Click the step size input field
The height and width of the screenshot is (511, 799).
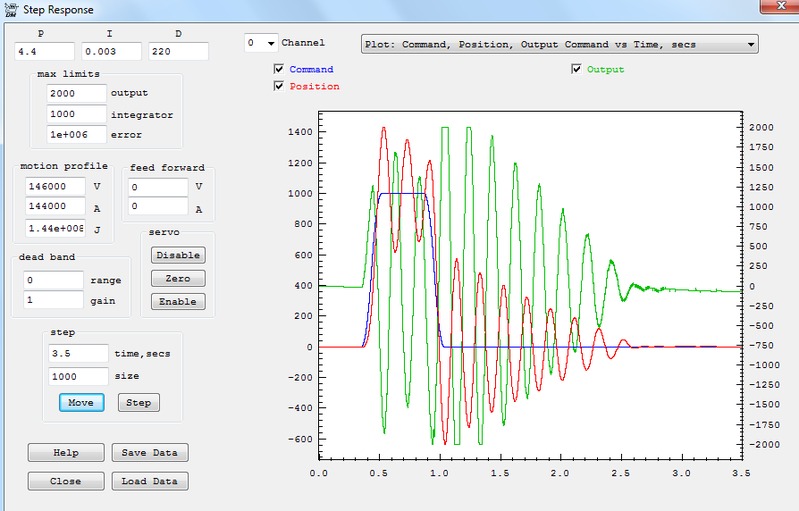78,376
